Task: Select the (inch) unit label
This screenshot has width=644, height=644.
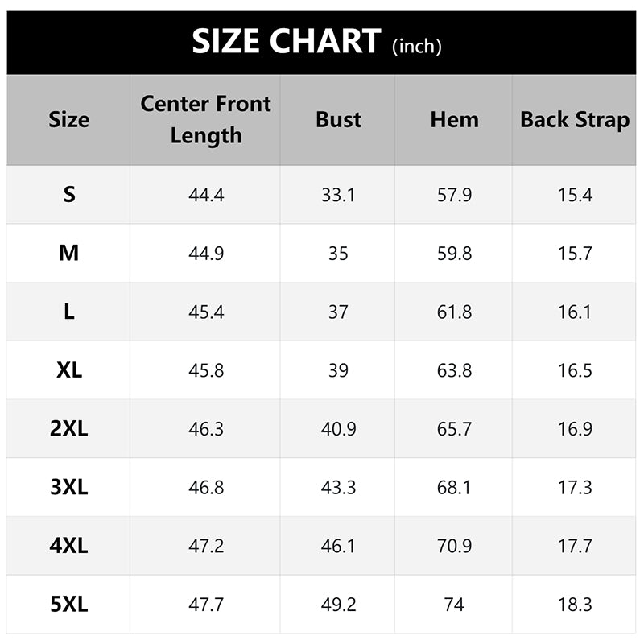Action: coord(417,46)
